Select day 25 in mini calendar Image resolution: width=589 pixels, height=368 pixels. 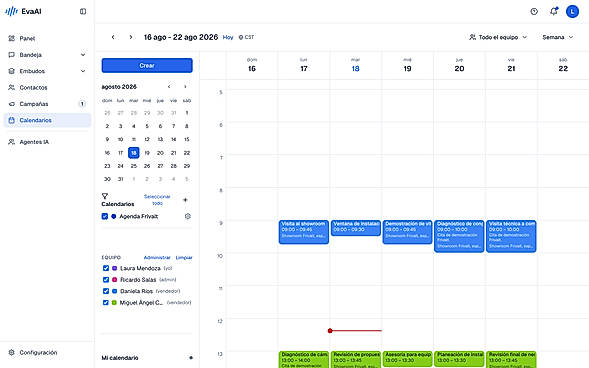point(133,166)
